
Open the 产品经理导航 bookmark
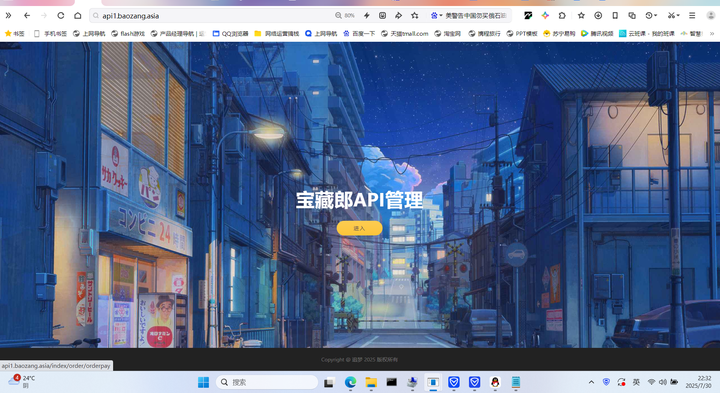coord(177,34)
